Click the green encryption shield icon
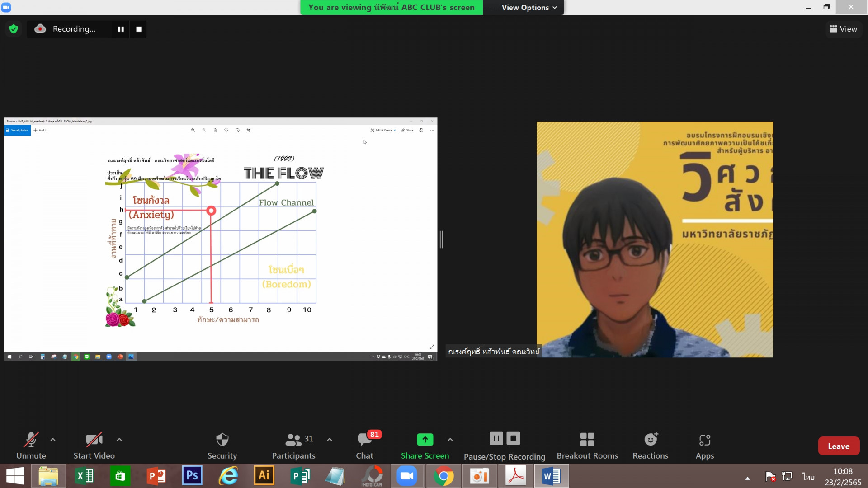 click(14, 29)
